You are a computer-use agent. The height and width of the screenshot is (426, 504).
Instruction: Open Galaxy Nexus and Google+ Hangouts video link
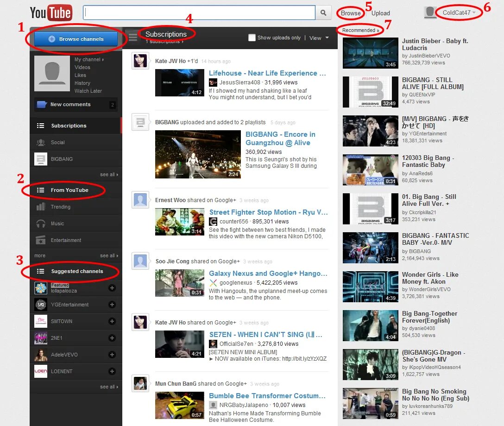coord(268,273)
